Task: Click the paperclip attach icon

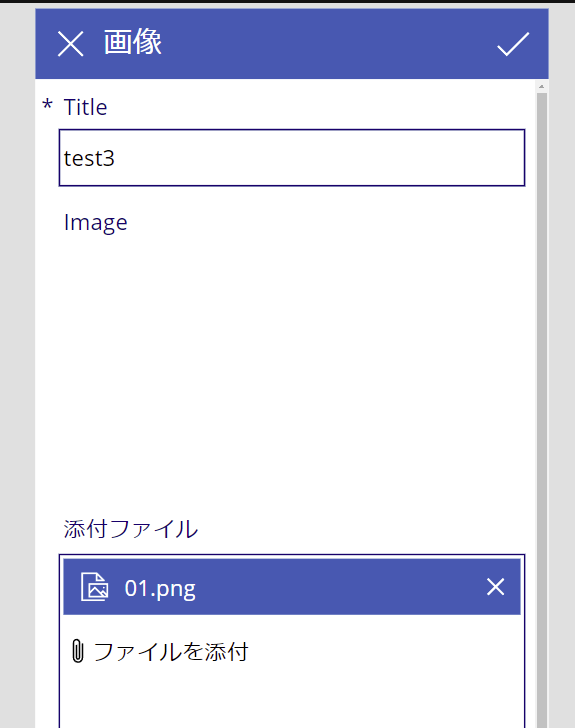Action: (78, 651)
